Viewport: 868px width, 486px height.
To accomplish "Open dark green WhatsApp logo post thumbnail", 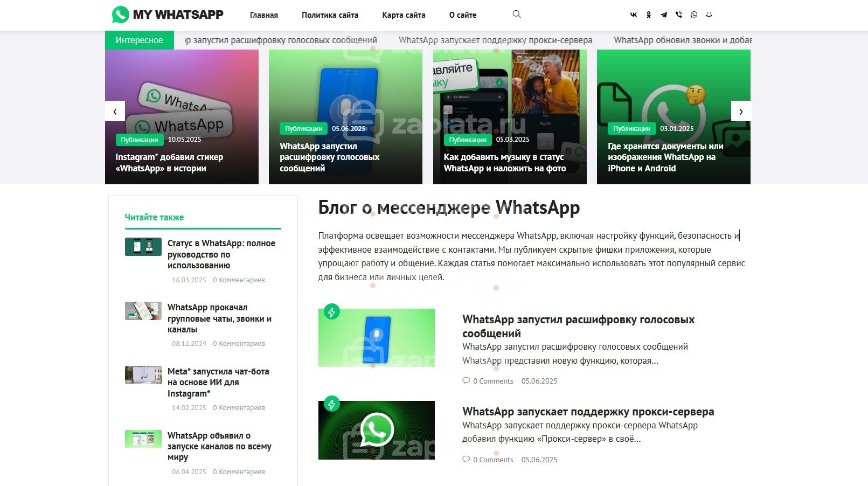I will (x=377, y=430).
